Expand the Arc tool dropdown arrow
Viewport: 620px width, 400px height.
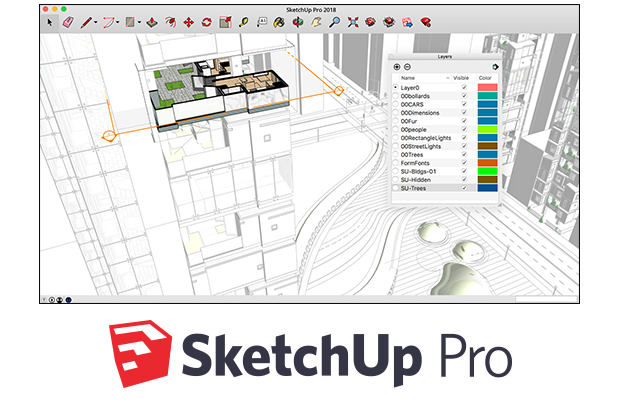coord(117,20)
